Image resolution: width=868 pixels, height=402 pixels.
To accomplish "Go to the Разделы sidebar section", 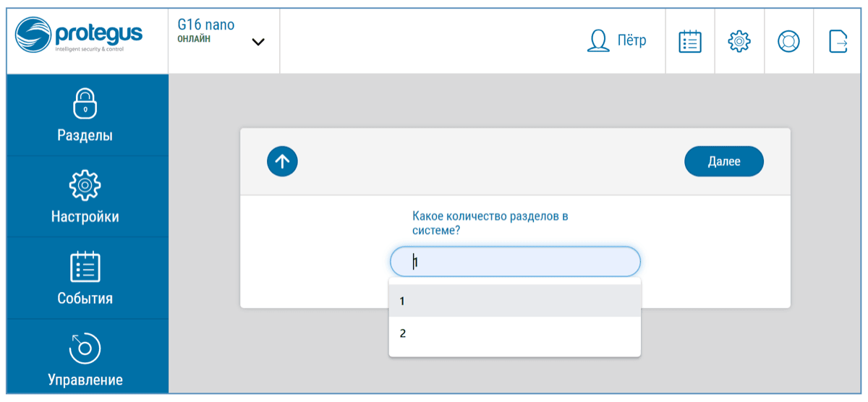I will (x=85, y=135).
